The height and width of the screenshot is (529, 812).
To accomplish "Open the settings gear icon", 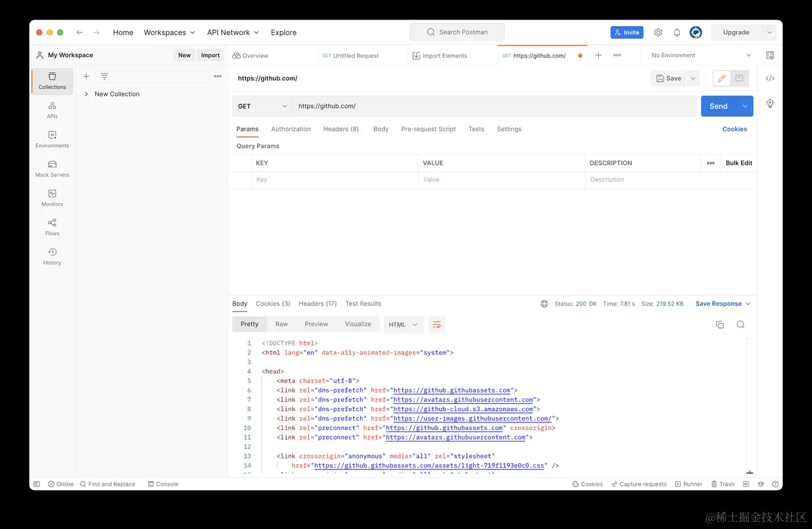I will 658,32.
